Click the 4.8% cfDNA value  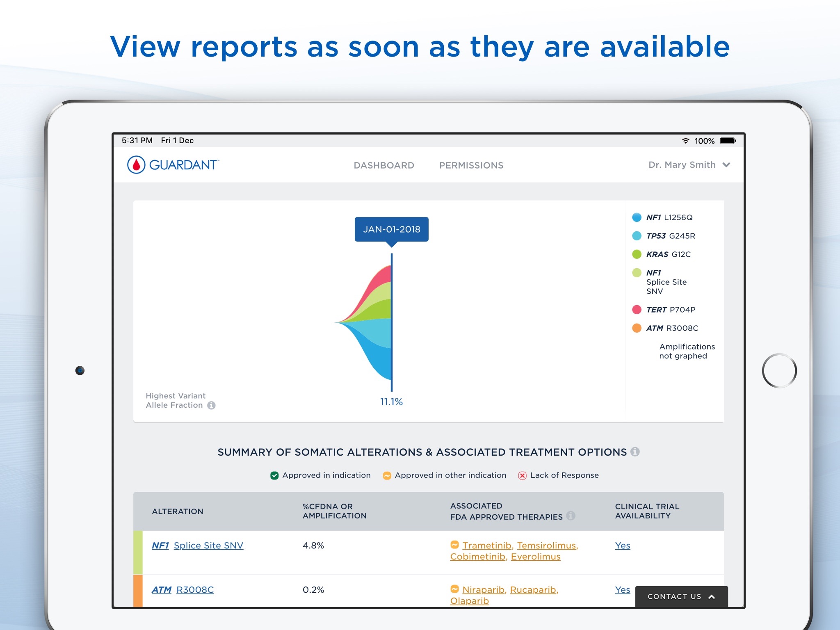[313, 546]
